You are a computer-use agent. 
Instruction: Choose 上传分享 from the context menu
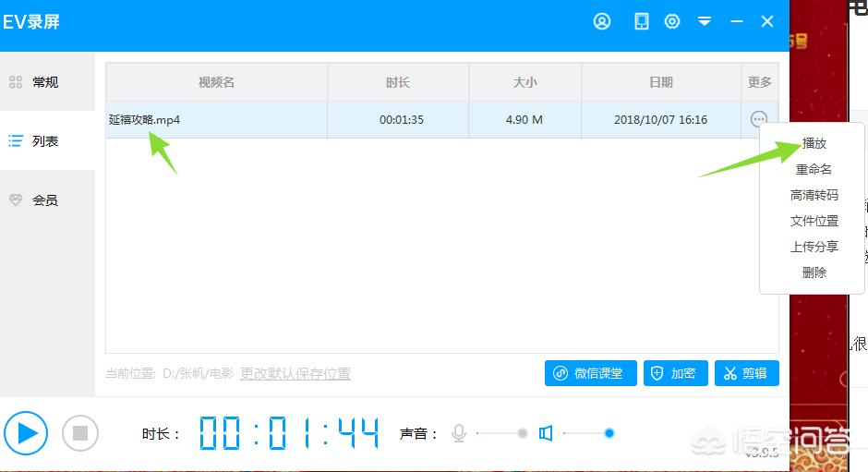click(814, 247)
